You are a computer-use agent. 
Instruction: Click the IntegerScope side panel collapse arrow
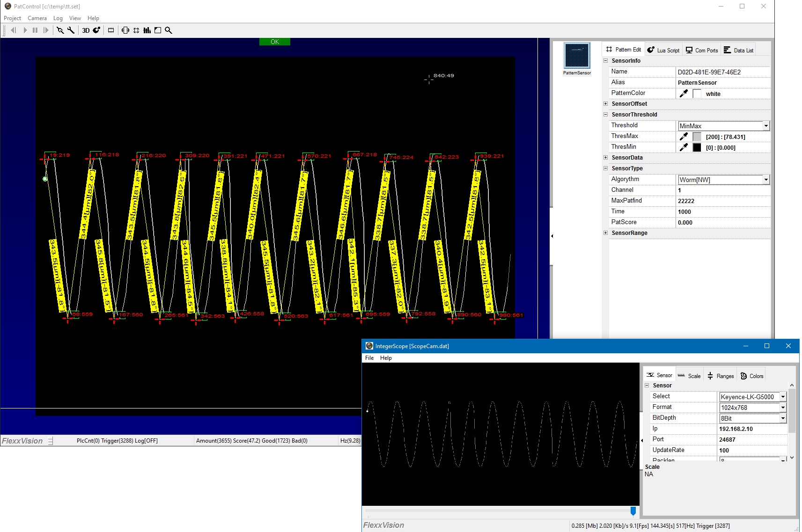(642, 440)
